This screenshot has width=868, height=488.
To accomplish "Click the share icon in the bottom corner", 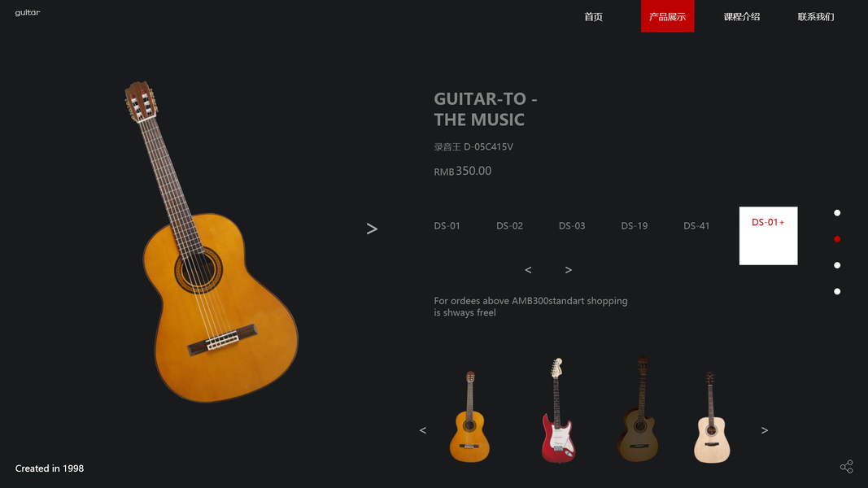I will click(x=846, y=466).
